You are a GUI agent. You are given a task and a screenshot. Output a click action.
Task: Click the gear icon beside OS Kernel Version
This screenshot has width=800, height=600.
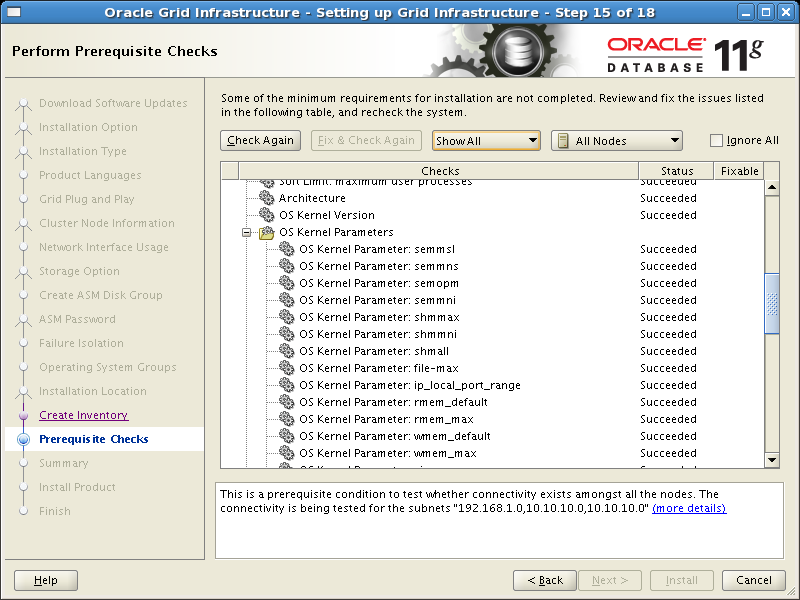[x=266, y=215]
